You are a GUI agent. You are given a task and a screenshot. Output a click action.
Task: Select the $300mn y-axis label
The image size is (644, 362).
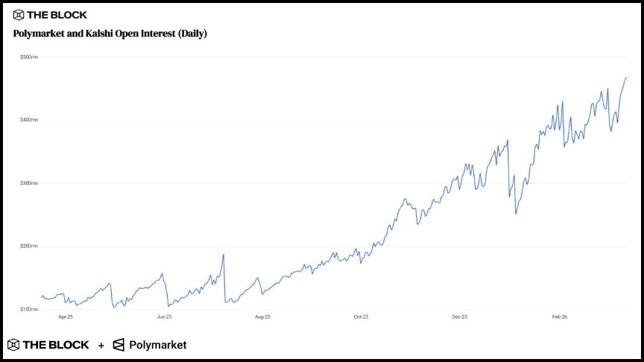[x=29, y=183]
